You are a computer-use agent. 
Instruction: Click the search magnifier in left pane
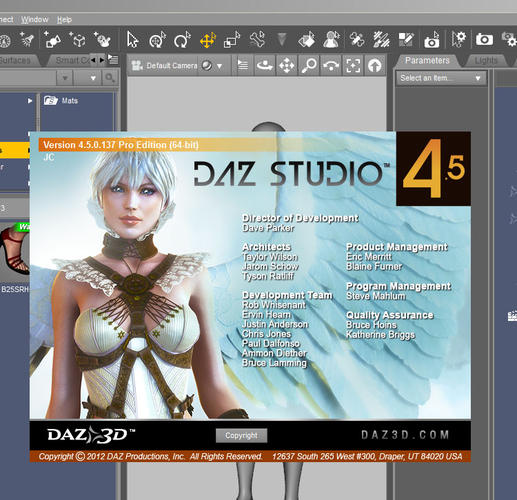pyautogui.click(x=110, y=78)
